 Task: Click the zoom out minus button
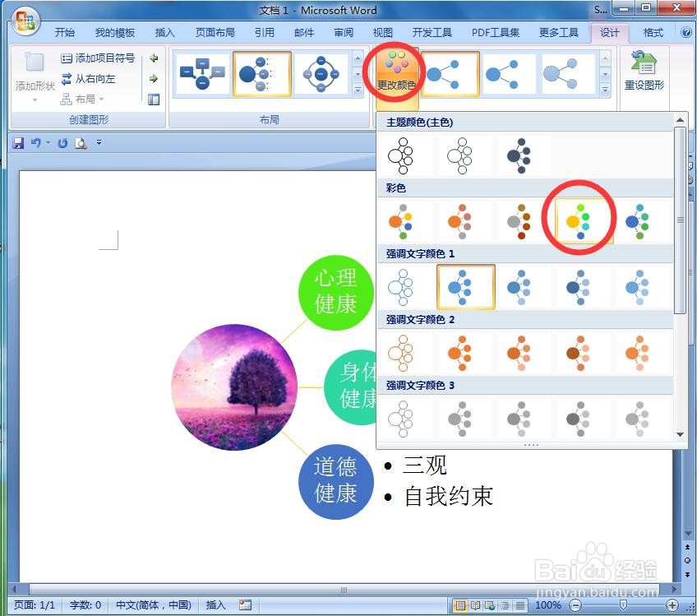coord(575,604)
